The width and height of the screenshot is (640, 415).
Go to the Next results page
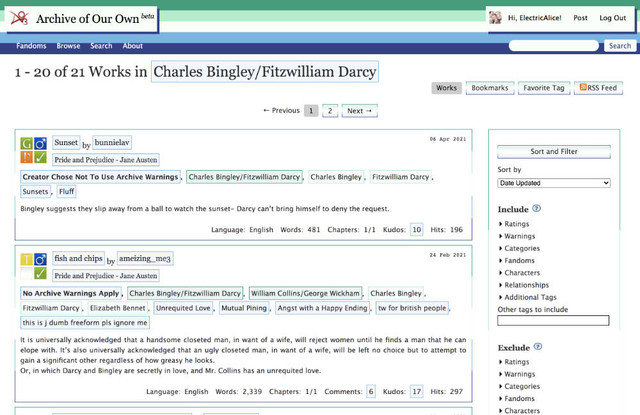click(x=360, y=111)
